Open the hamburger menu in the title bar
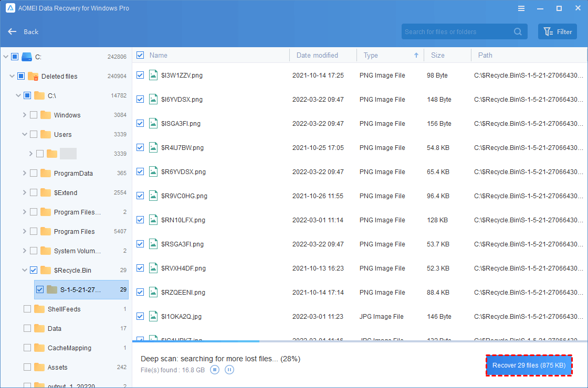This screenshot has height=388, width=588. click(x=521, y=8)
